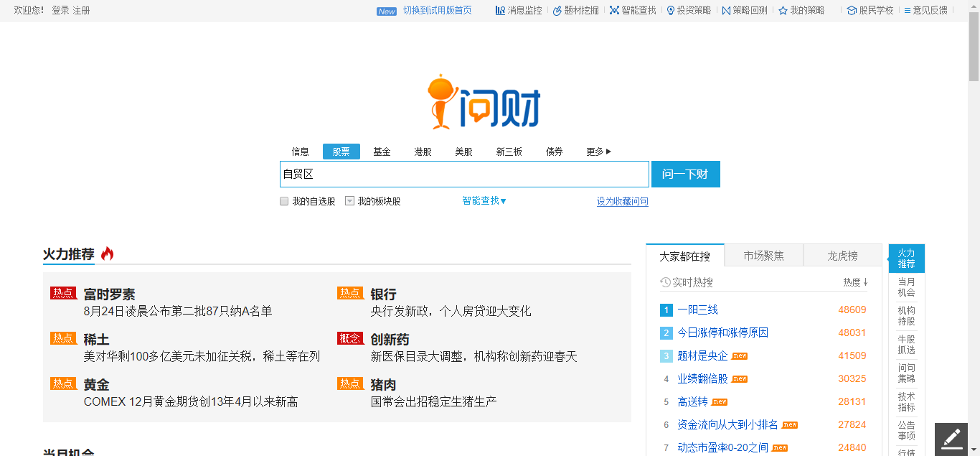This screenshot has height=456, width=980.
Task: Click the 题材挖掘 icon in top bar
Action: pyautogui.click(x=557, y=11)
